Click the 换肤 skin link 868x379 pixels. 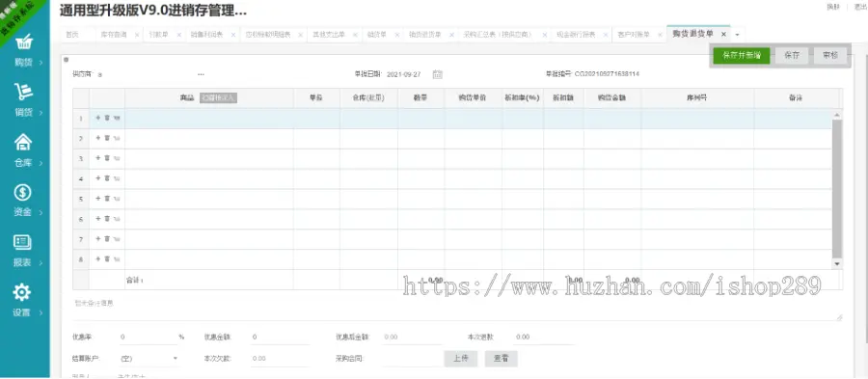point(832,7)
